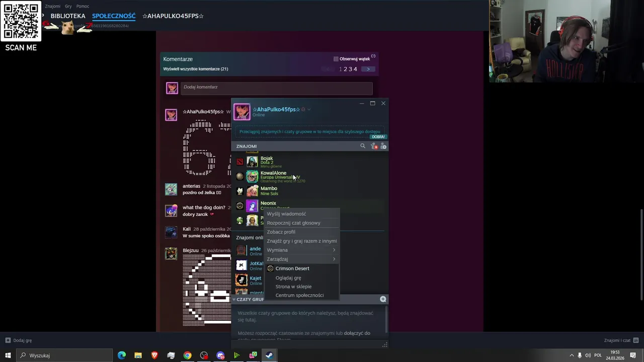Click ande's avatar in online friends
This screenshot has height=362, width=644.
point(242,250)
